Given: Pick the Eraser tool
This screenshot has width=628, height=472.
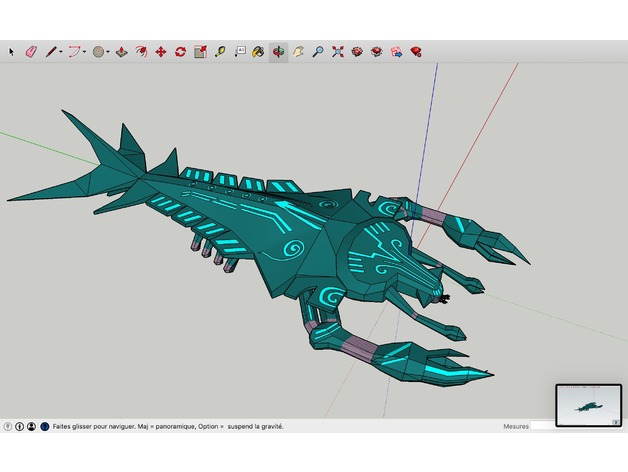Looking at the screenshot, I should [x=30, y=51].
